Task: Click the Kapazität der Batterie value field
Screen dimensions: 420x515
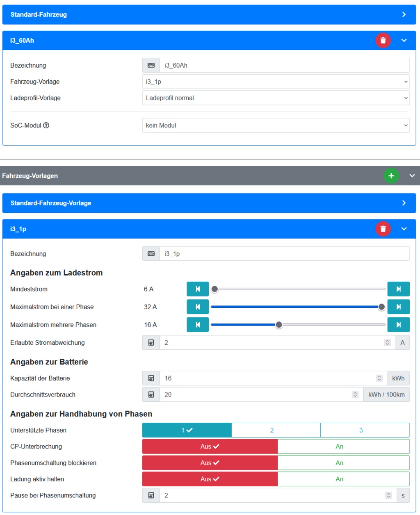Action: tap(274, 378)
